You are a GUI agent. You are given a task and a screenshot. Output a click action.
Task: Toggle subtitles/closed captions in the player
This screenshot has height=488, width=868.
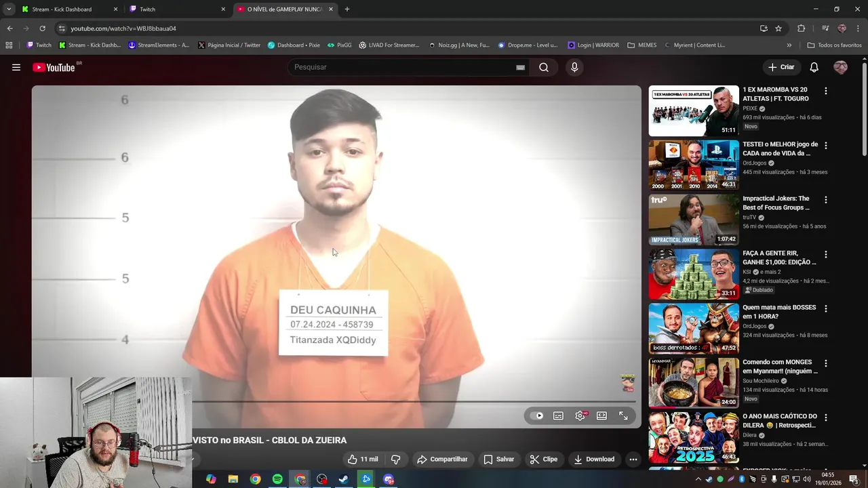click(558, 415)
